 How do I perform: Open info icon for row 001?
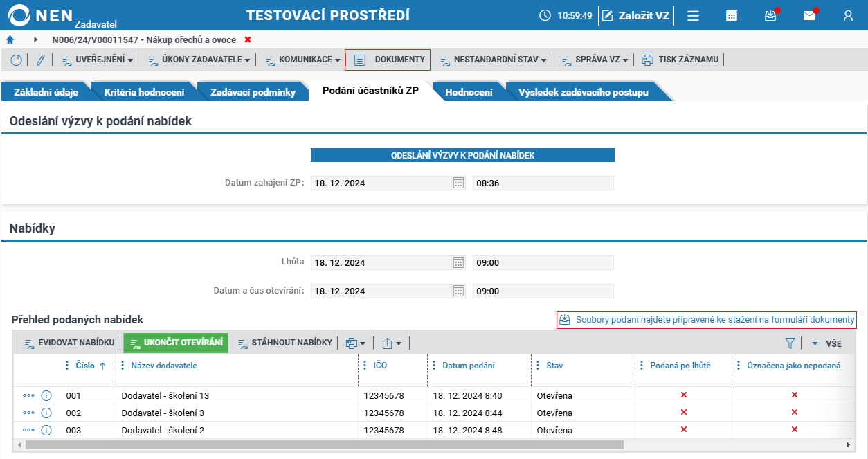point(46,395)
